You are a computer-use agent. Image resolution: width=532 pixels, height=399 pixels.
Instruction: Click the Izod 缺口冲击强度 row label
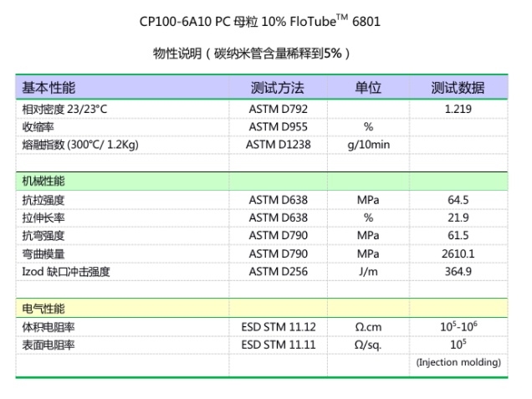point(66,271)
